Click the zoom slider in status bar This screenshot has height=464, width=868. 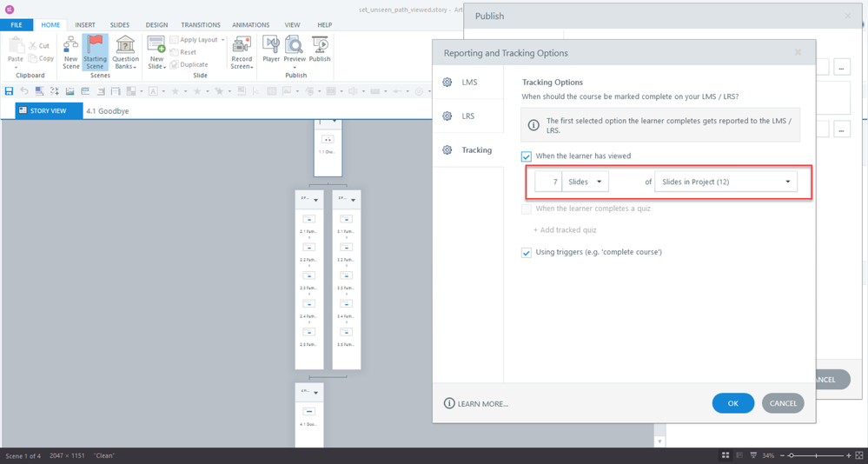point(817,455)
